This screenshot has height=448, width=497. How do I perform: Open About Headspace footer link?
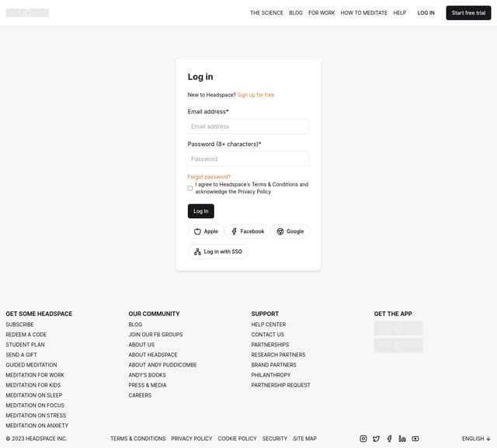pos(153,355)
